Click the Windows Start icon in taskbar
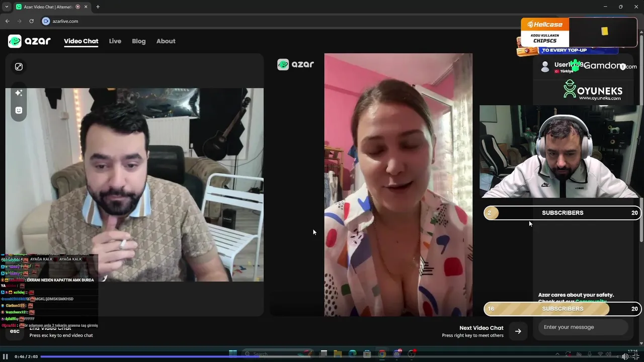The width and height of the screenshot is (644, 362). click(x=233, y=353)
